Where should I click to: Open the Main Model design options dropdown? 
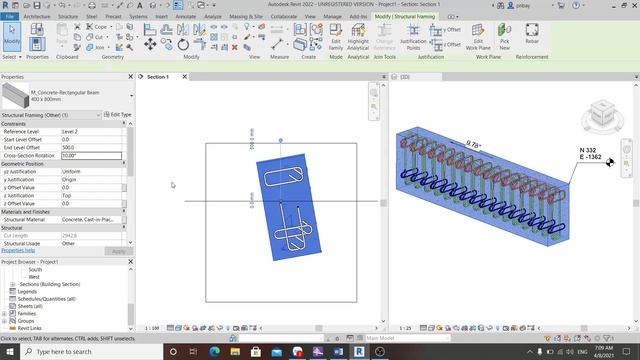pos(407,338)
